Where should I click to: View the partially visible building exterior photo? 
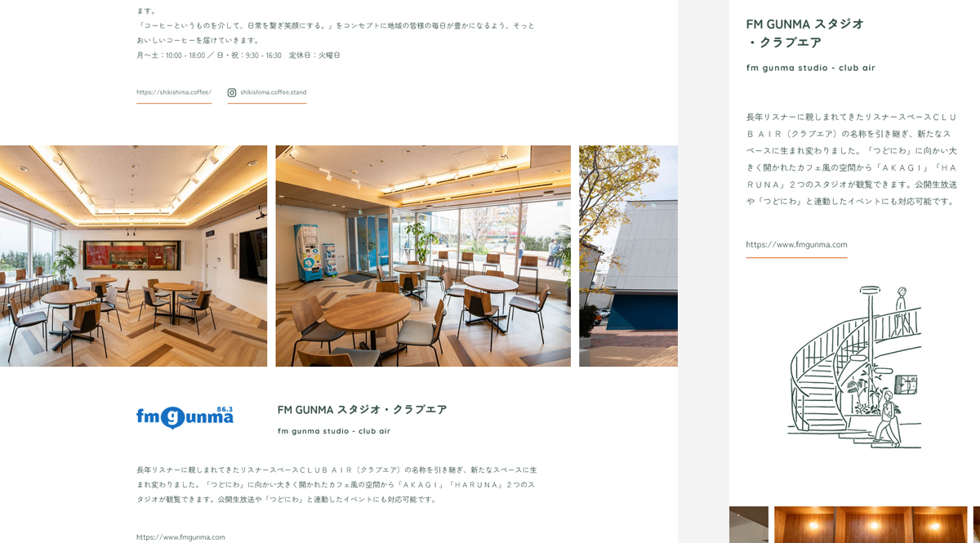pyautogui.click(x=628, y=256)
